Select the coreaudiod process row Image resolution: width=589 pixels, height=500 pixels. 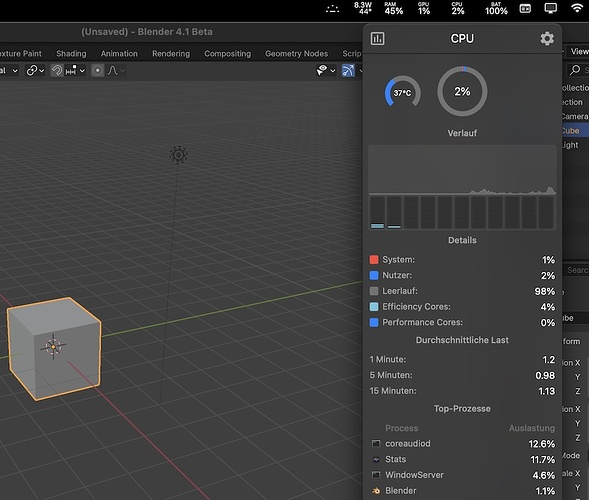[462, 444]
